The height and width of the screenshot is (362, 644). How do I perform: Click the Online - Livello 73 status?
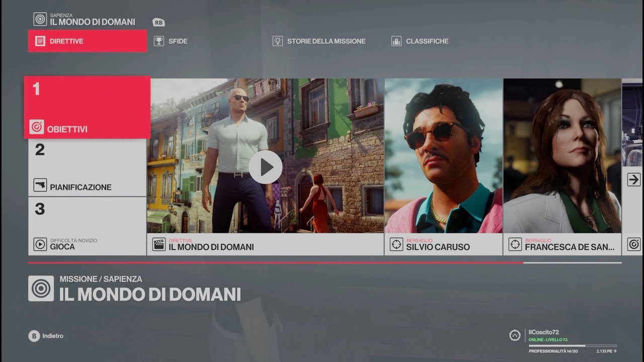pos(548,340)
